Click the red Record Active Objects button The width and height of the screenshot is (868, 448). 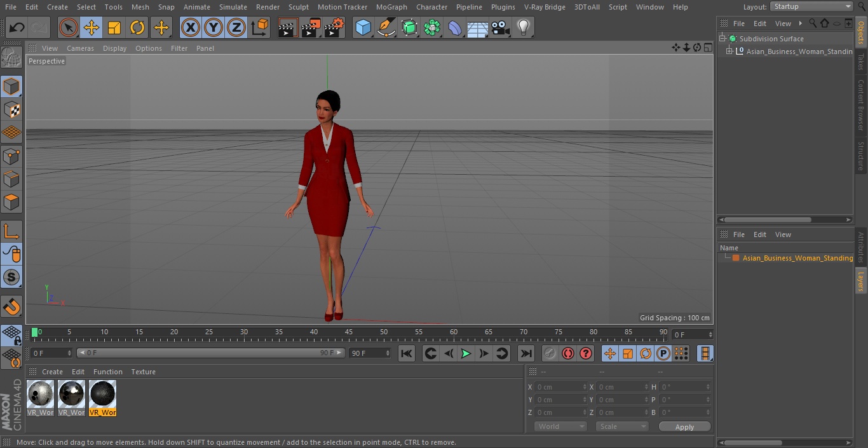[x=550, y=353]
